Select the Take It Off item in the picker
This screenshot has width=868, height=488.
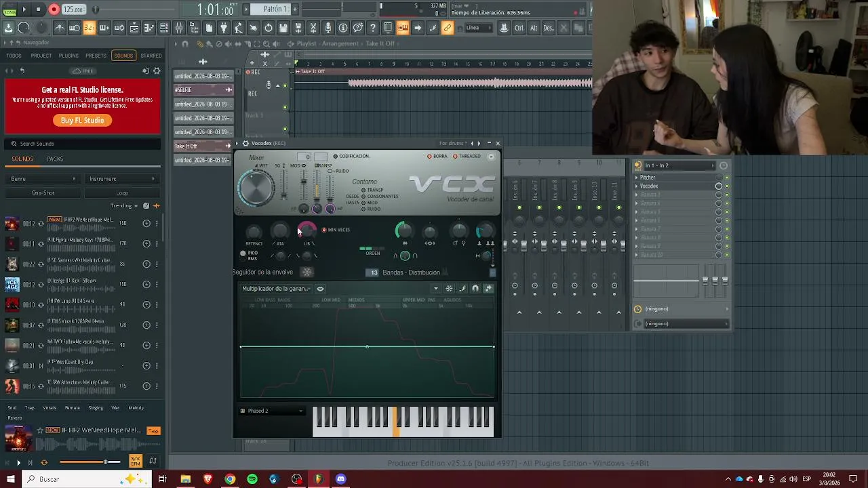click(203, 146)
